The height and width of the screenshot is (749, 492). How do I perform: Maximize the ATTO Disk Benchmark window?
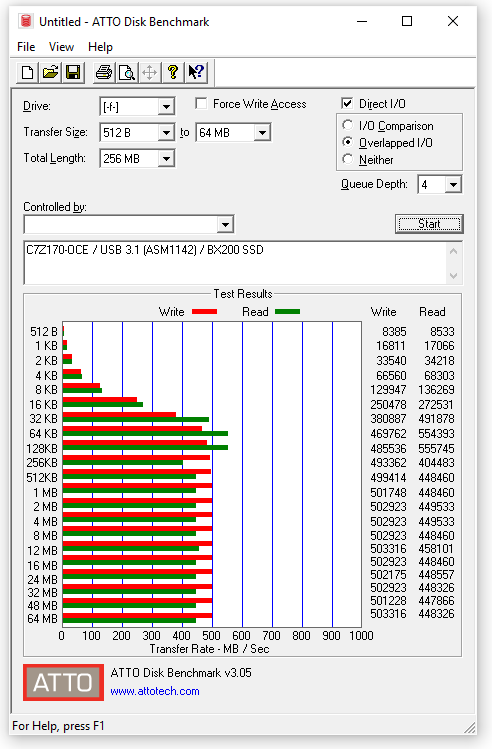(x=407, y=21)
